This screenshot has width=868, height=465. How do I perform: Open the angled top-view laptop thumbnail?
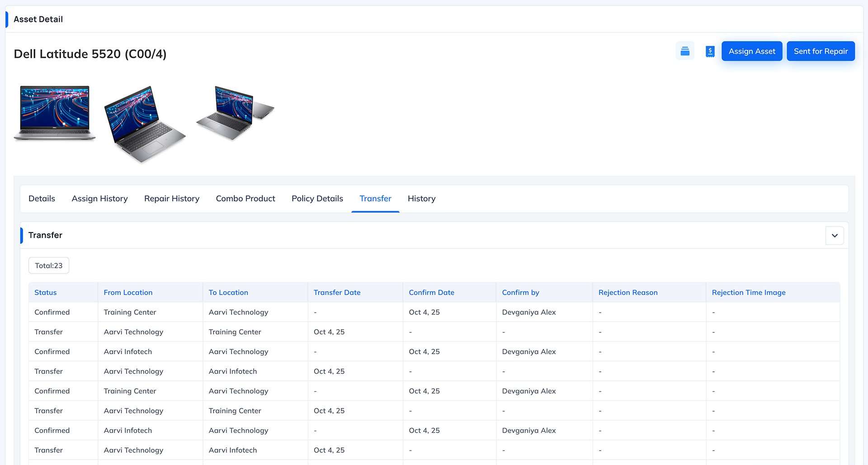pos(145,123)
